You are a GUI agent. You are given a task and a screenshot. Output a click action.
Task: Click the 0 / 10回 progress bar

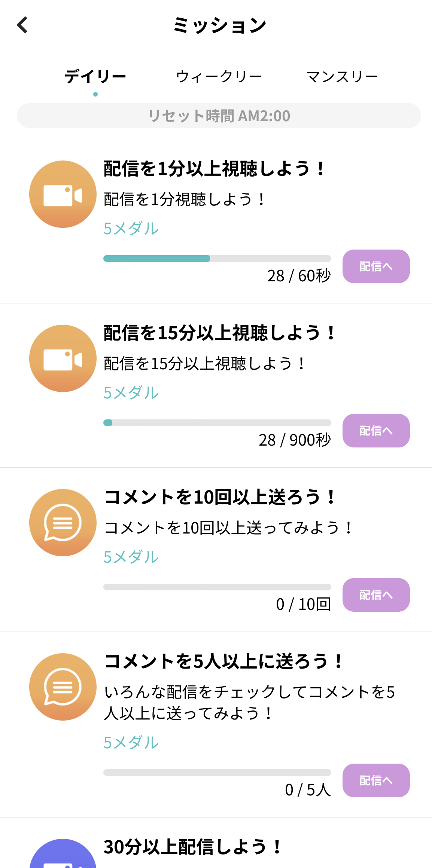(x=217, y=587)
